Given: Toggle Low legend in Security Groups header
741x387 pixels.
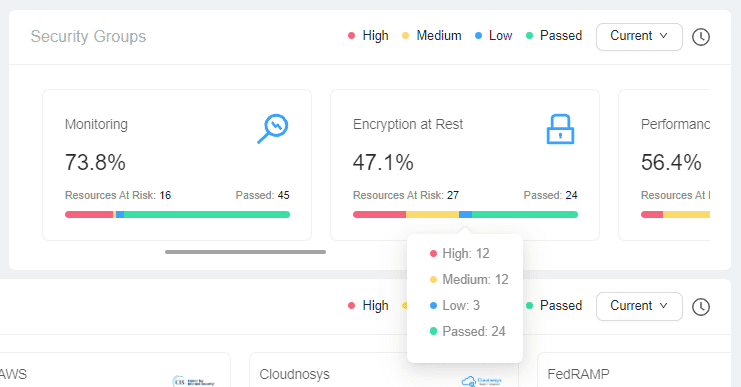Looking at the screenshot, I should pos(493,36).
